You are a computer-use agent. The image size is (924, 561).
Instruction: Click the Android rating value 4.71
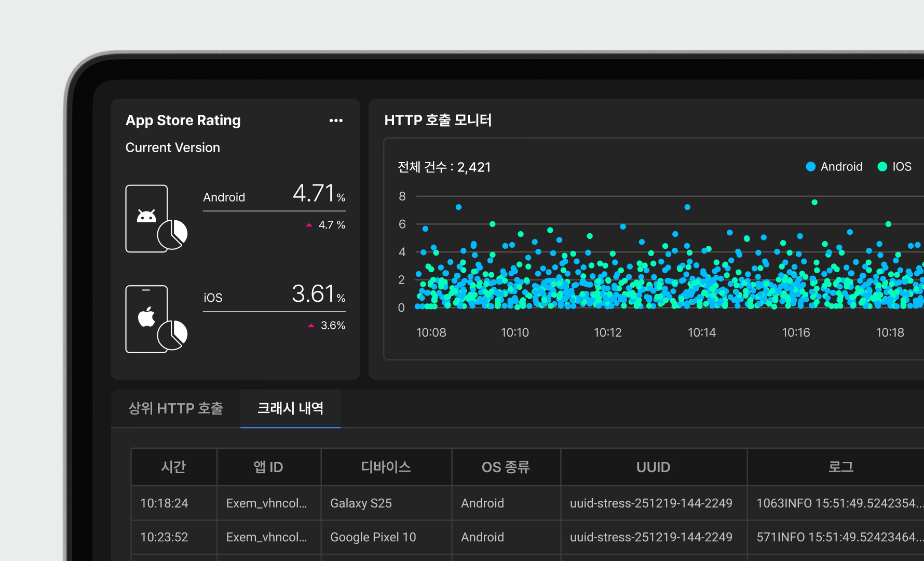(314, 193)
